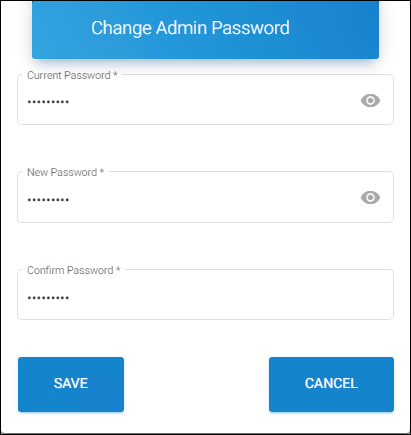Viewport: 411px width, 435px height.
Task: Cancel the admin password change
Action: click(x=331, y=384)
